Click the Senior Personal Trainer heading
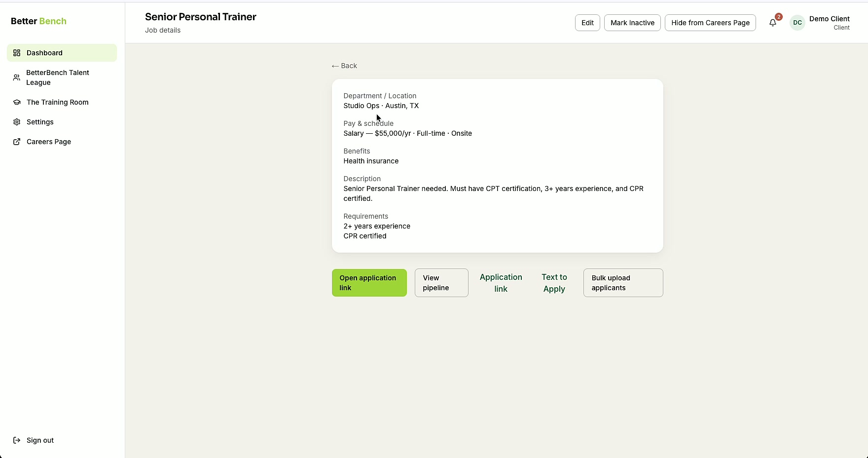This screenshot has height=458, width=868. [201, 17]
